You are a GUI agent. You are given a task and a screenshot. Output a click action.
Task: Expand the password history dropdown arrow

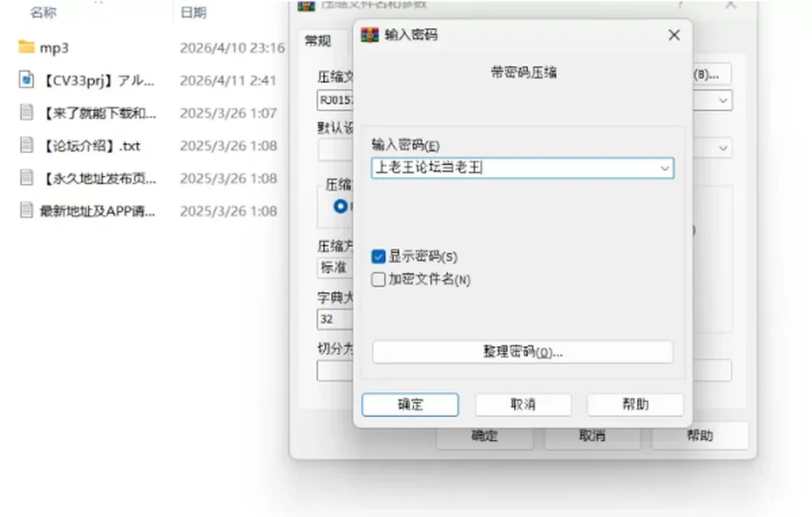pos(665,168)
